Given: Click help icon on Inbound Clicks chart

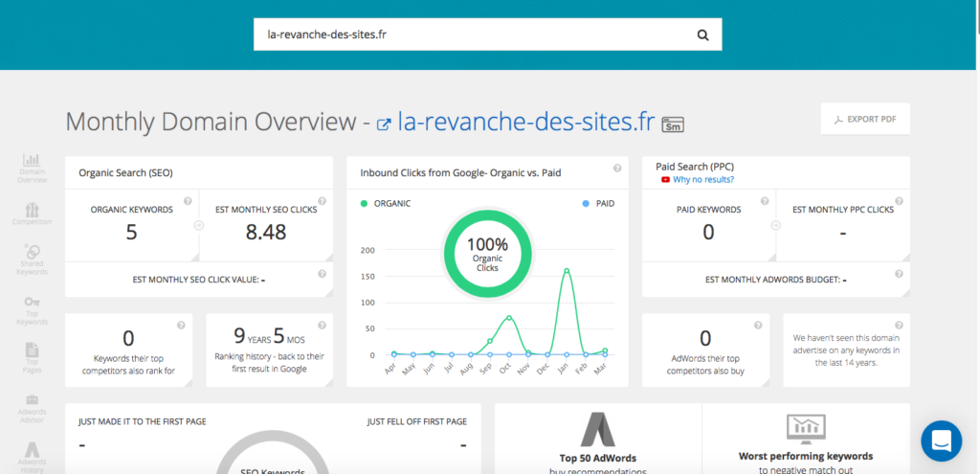Looking at the screenshot, I should [617, 168].
